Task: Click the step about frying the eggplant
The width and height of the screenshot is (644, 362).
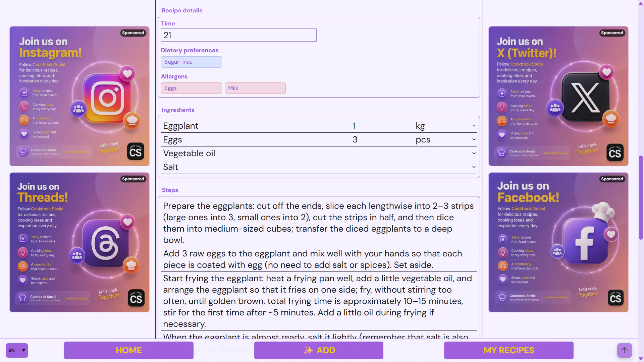Action: click(x=319, y=301)
